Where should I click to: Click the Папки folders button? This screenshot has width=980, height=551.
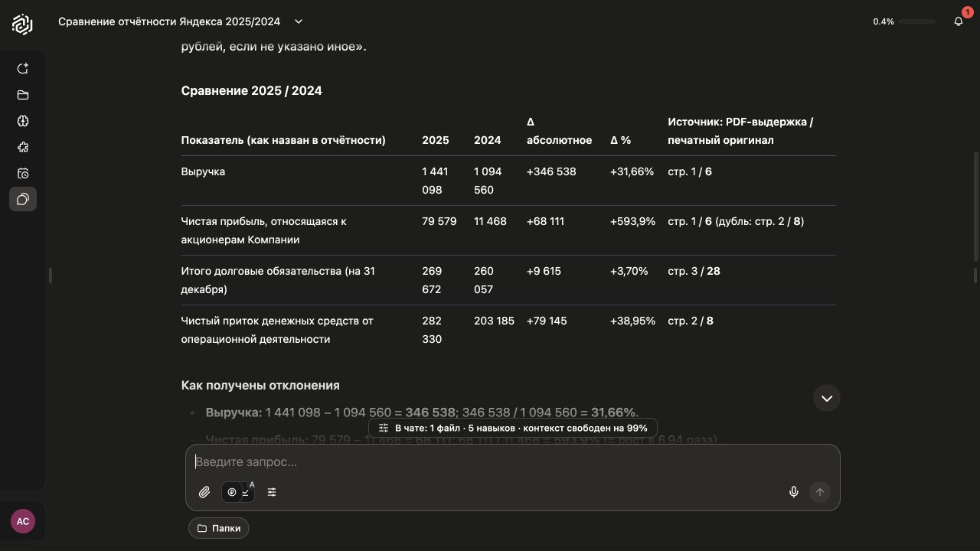(x=219, y=528)
